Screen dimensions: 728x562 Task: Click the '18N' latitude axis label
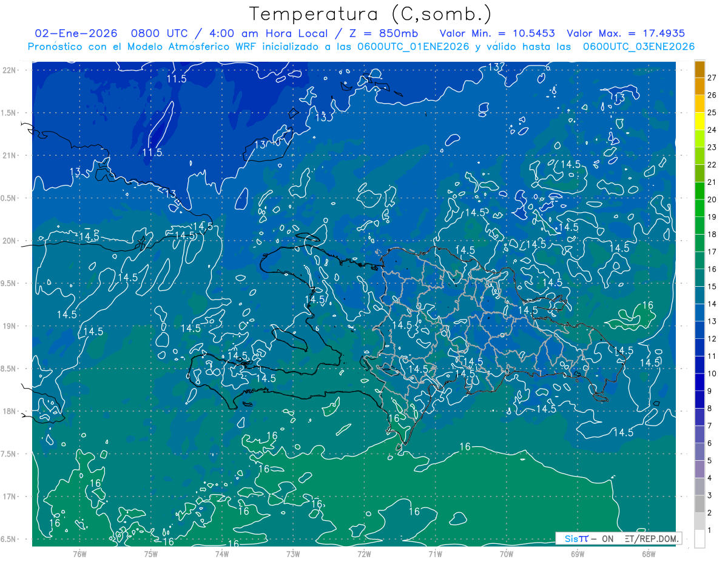click(x=10, y=412)
